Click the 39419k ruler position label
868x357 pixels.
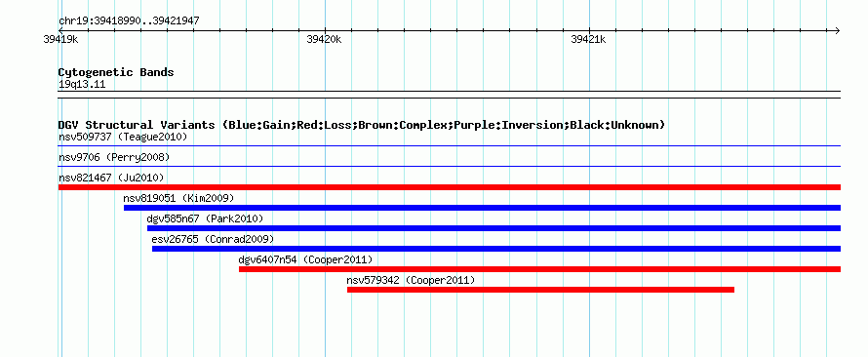(x=60, y=40)
